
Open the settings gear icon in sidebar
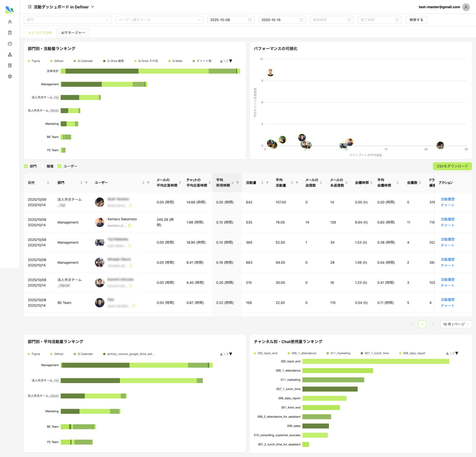pyautogui.click(x=10, y=76)
